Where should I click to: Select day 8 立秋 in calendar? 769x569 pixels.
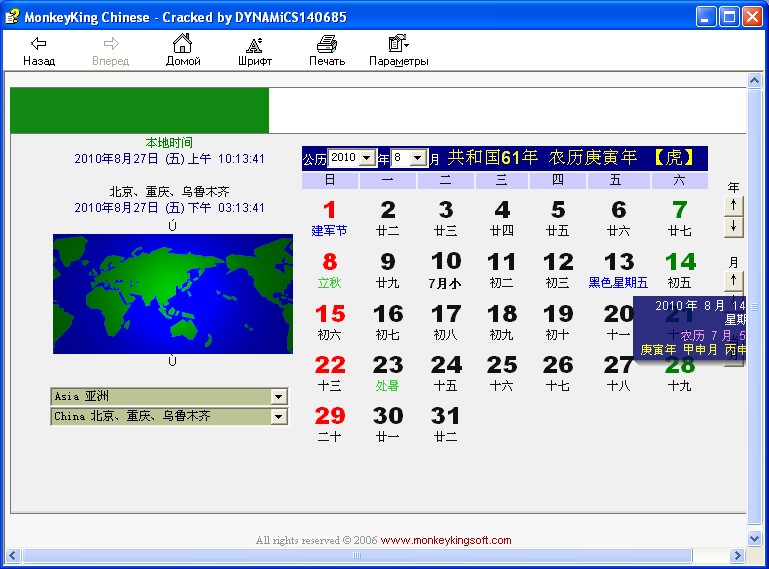(329, 270)
